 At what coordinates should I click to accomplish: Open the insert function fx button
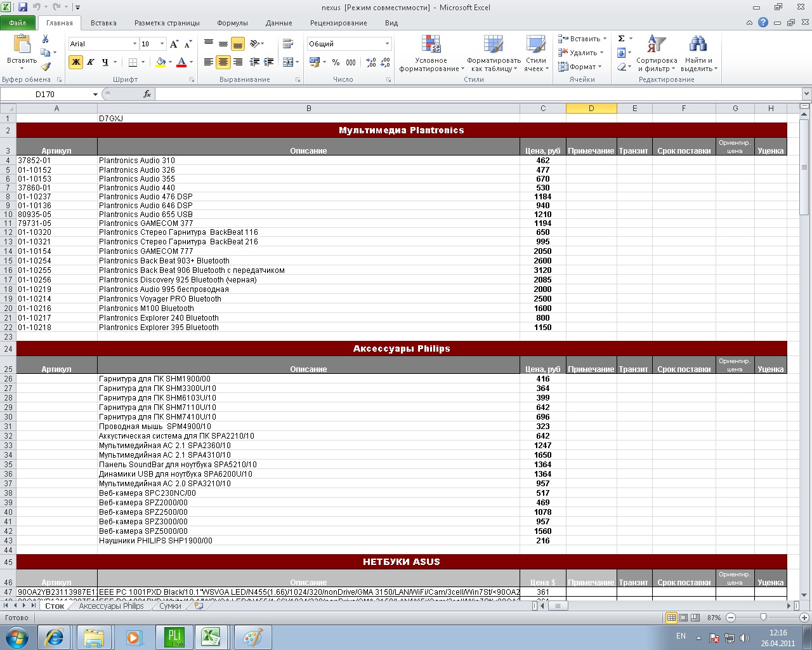(147, 94)
